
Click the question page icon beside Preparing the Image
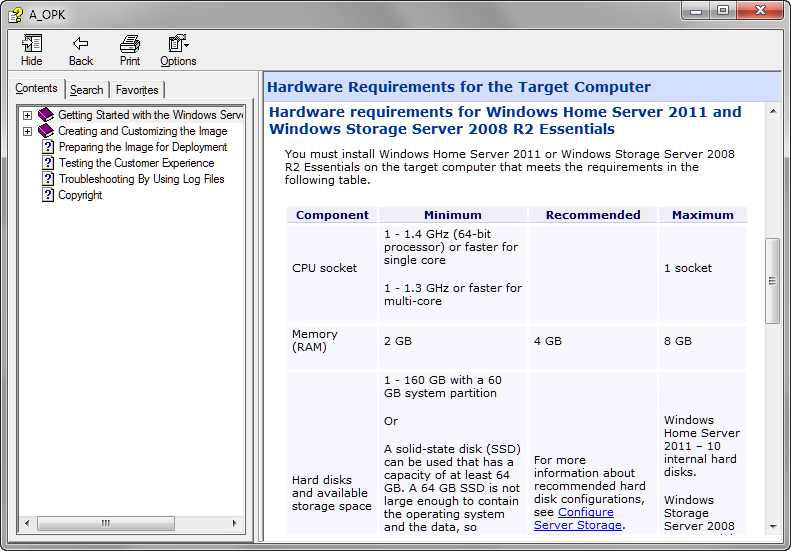click(48, 147)
